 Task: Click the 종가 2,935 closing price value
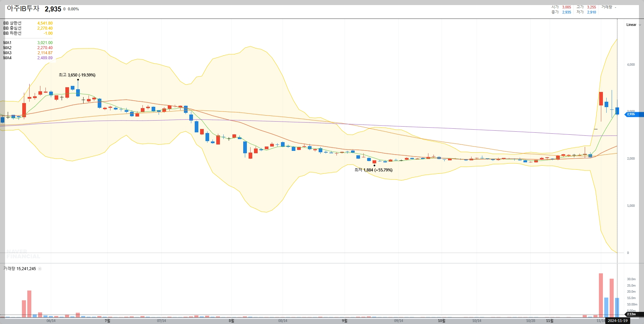coord(567,12)
